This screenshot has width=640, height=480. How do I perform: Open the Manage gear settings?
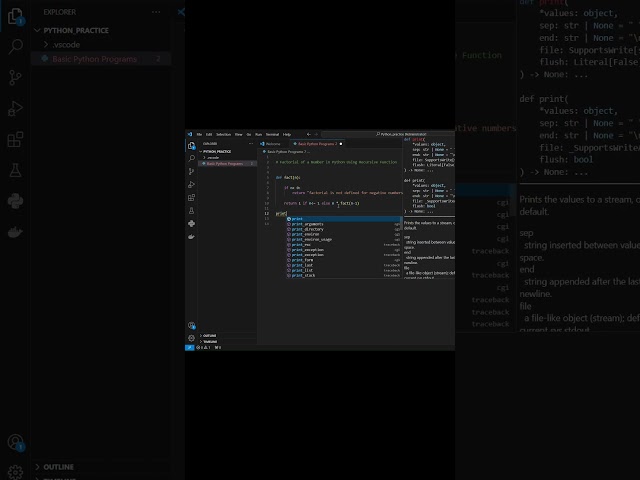(x=191, y=338)
